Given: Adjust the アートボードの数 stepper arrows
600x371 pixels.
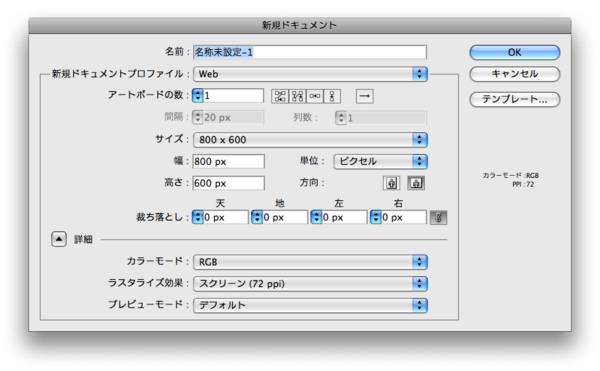Looking at the screenshot, I should pyautogui.click(x=197, y=96).
